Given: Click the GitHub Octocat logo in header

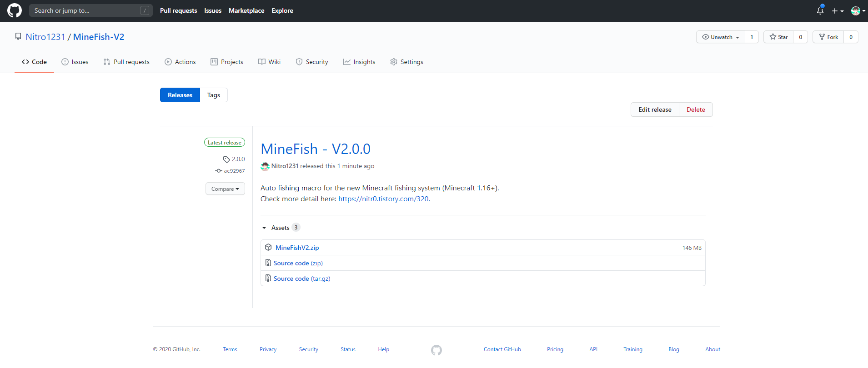Looking at the screenshot, I should tap(15, 10).
